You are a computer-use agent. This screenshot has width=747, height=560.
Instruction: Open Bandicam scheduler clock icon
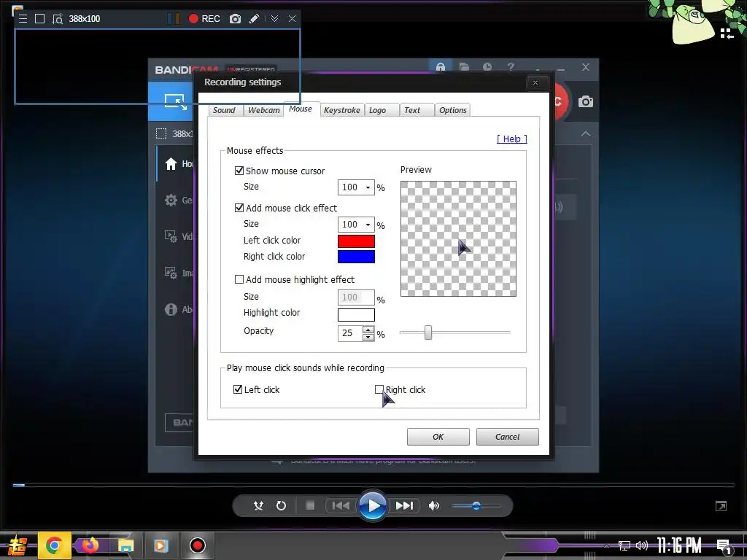(x=487, y=66)
